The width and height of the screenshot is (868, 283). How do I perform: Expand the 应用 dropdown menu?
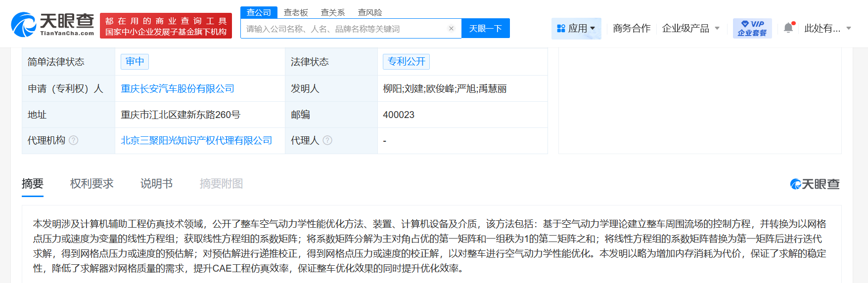pyautogui.click(x=593, y=29)
